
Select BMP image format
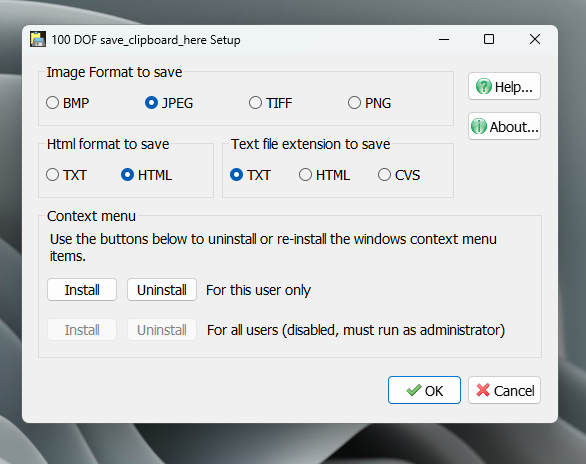pos(67,103)
